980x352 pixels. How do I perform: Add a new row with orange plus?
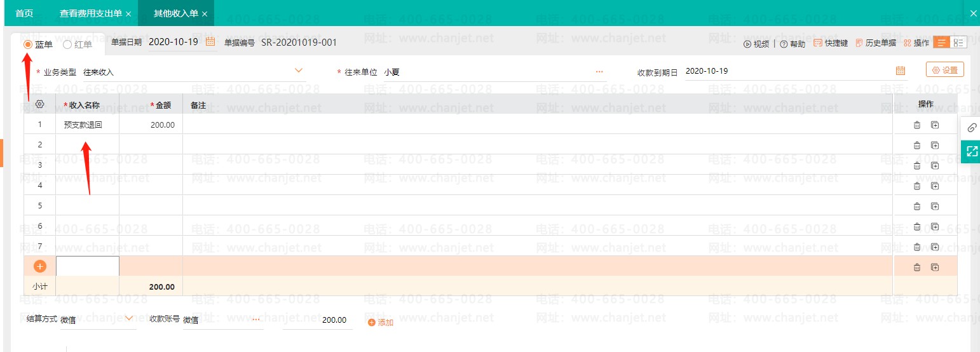click(x=39, y=266)
